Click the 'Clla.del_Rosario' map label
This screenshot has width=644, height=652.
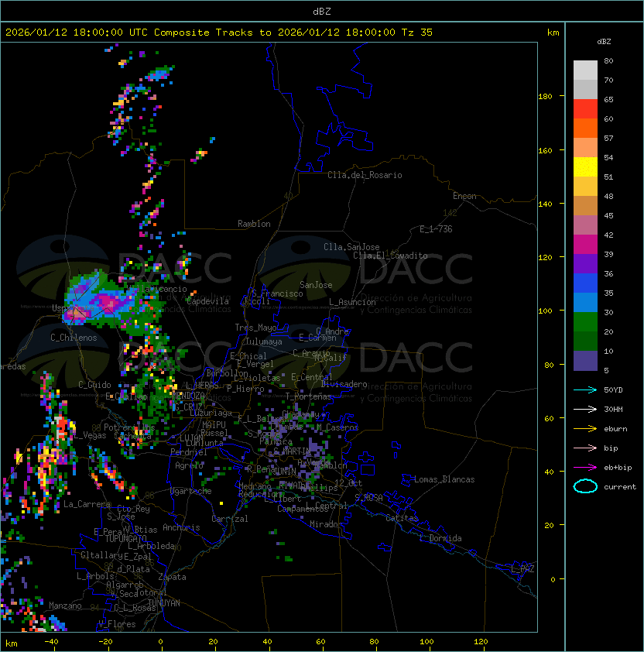tap(365, 175)
